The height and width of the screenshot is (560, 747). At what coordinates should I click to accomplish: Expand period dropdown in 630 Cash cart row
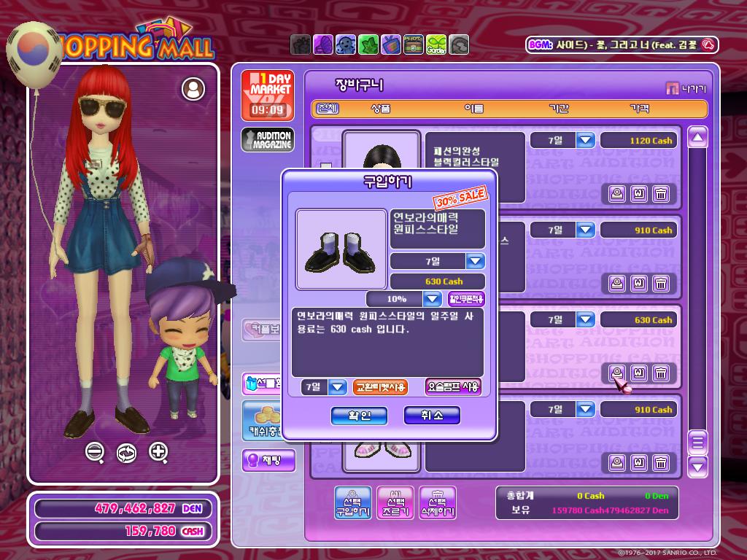point(586,319)
